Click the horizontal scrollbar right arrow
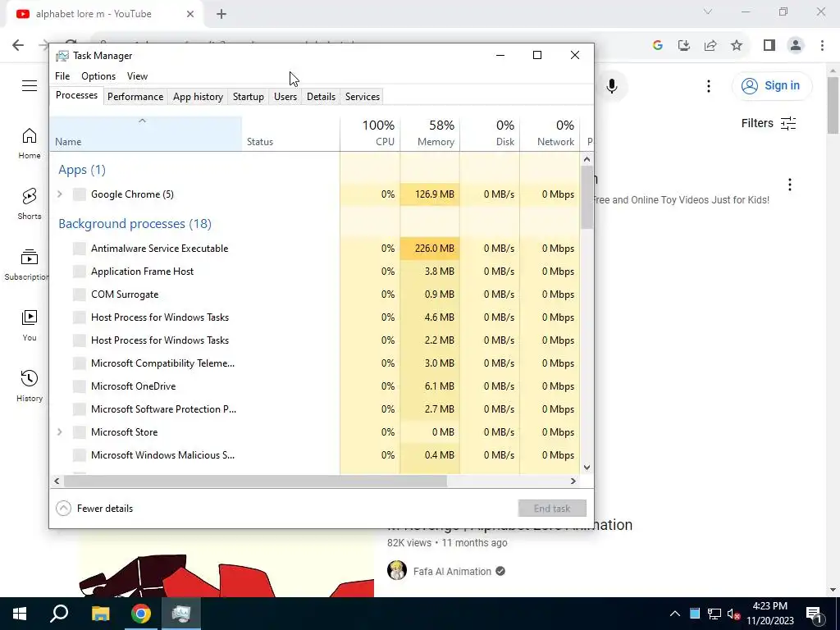The image size is (840, 630). click(573, 481)
